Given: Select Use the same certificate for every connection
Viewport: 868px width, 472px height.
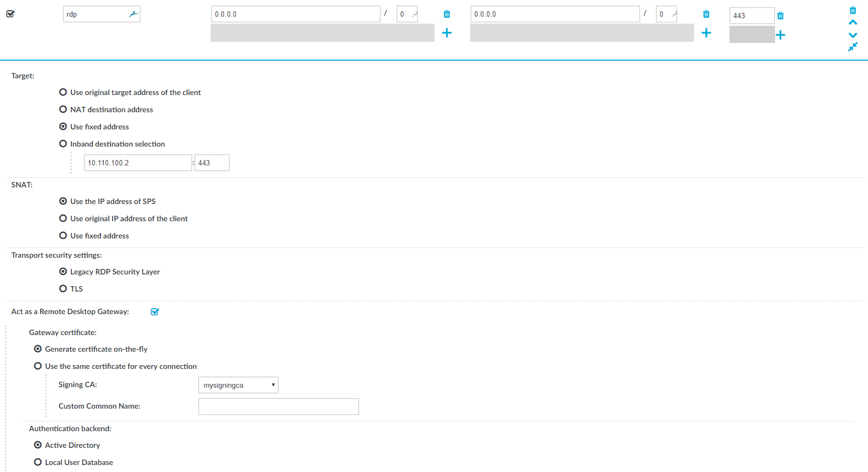Looking at the screenshot, I should (x=38, y=366).
